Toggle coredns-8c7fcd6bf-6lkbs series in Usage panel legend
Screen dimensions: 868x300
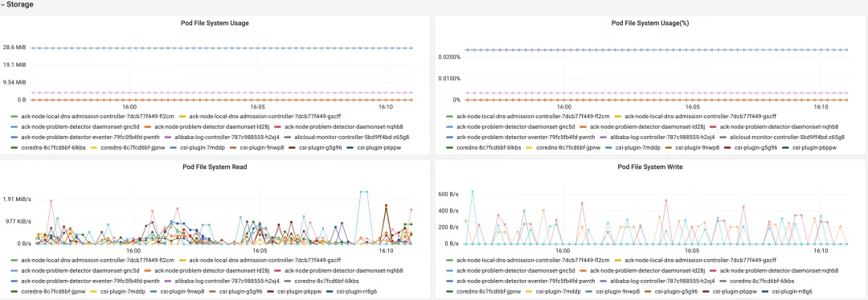[53, 148]
